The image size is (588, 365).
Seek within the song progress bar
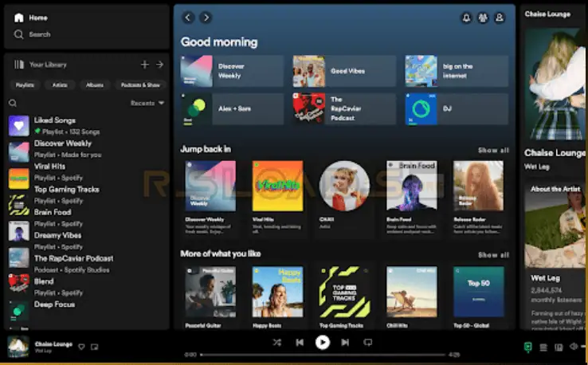[323, 355]
